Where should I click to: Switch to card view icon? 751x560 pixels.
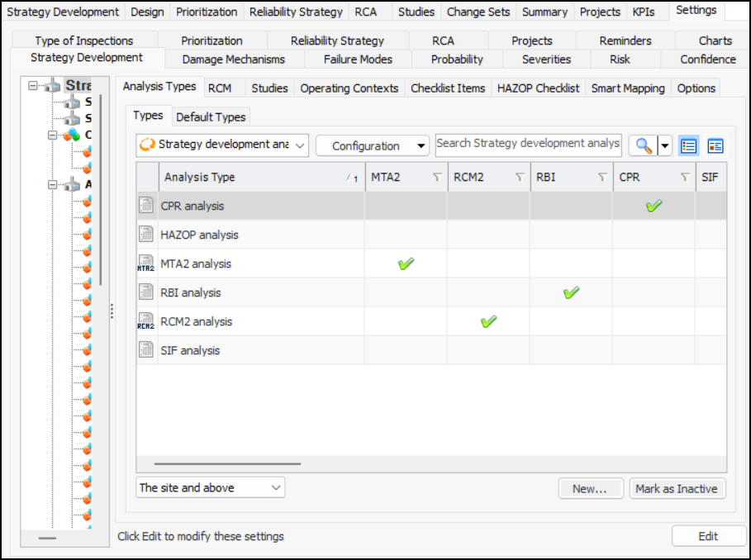pos(715,146)
